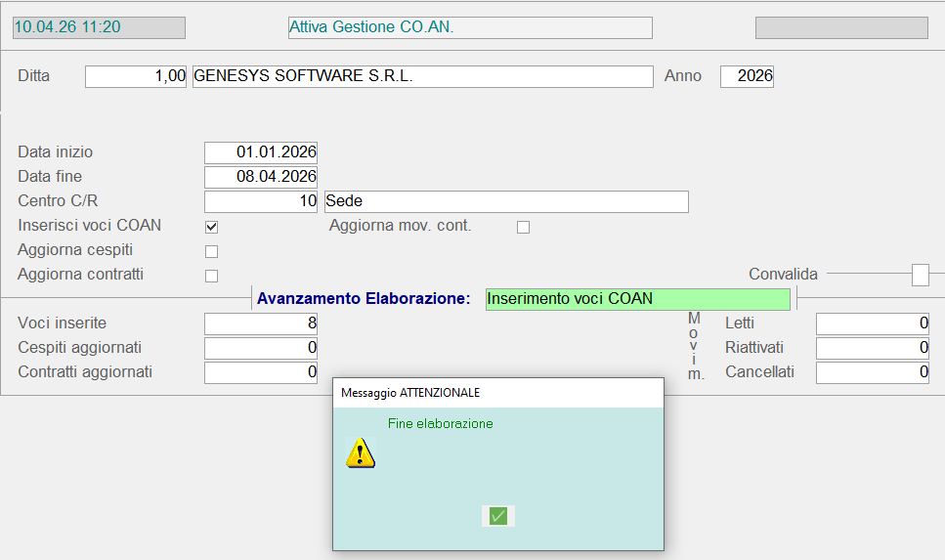Screen dimensions: 945x560
Task: Click the Messaggio ATTENZIONALE title bar
Action: point(497,393)
